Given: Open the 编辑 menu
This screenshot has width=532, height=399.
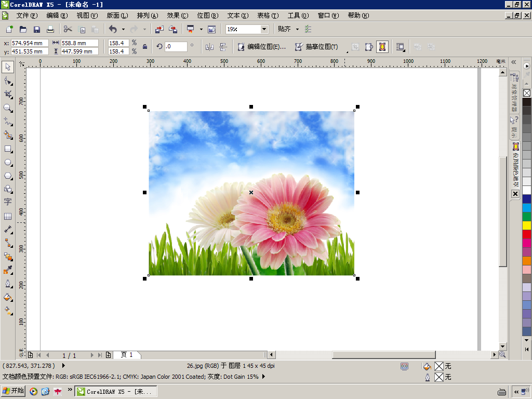Looking at the screenshot, I should pyautogui.click(x=57, y=16).
